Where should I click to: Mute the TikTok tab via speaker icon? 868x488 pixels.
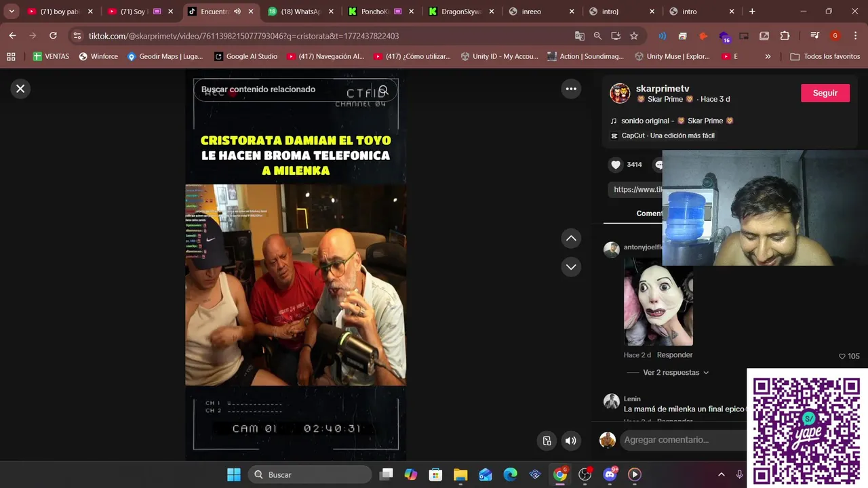coord(237,12)
